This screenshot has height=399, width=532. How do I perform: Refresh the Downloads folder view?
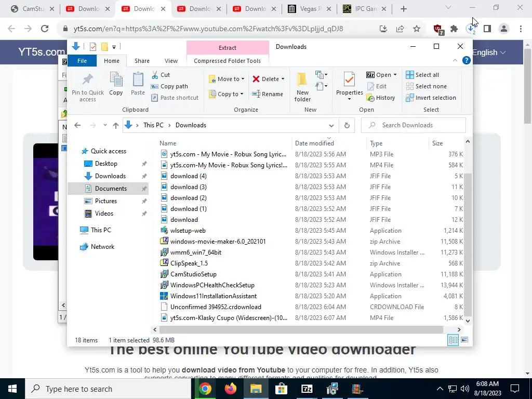click(347, 125)
